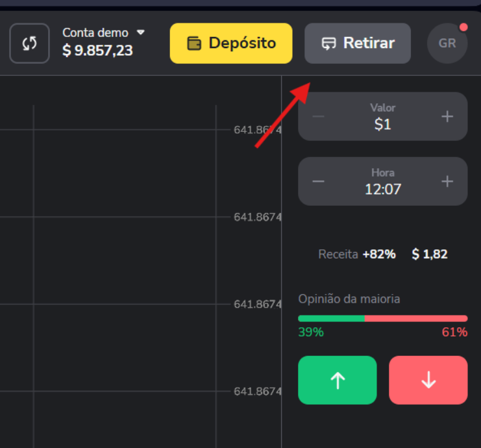Click the wallet icon in Depósito

(194, 44)
